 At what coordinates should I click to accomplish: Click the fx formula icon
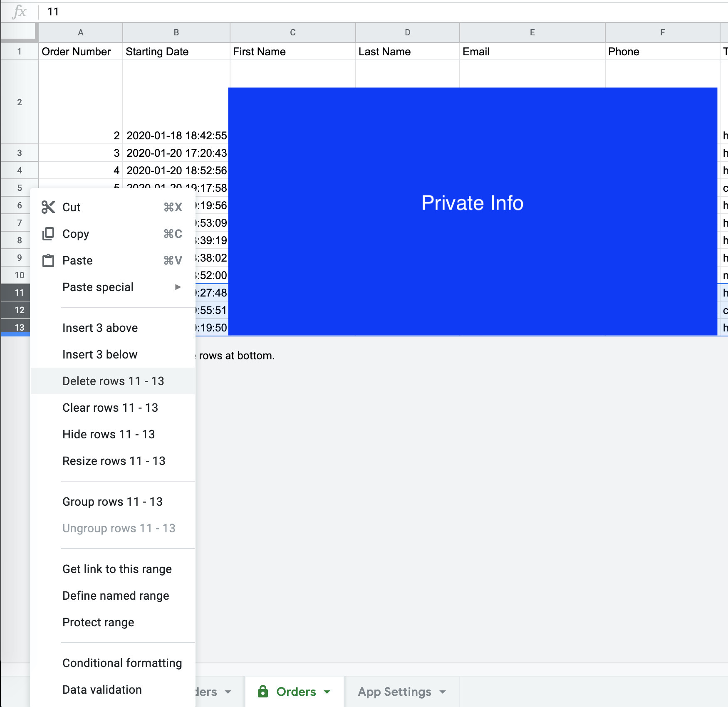tap(19, 12)
